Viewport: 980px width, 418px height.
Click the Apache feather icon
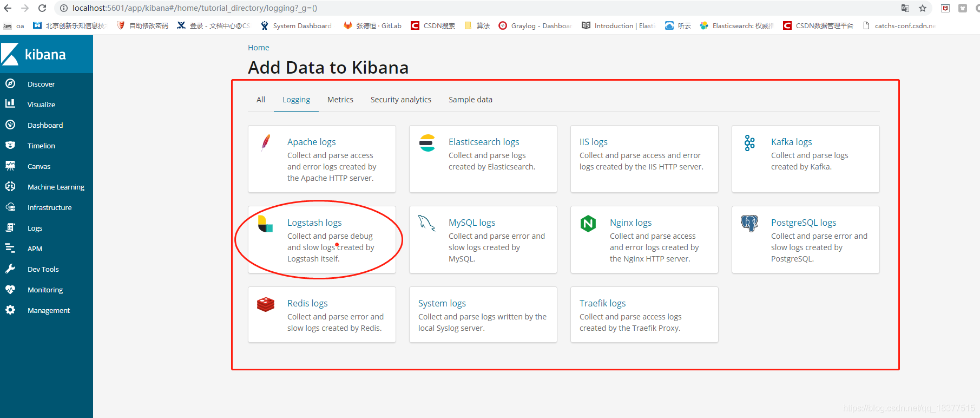266,143
